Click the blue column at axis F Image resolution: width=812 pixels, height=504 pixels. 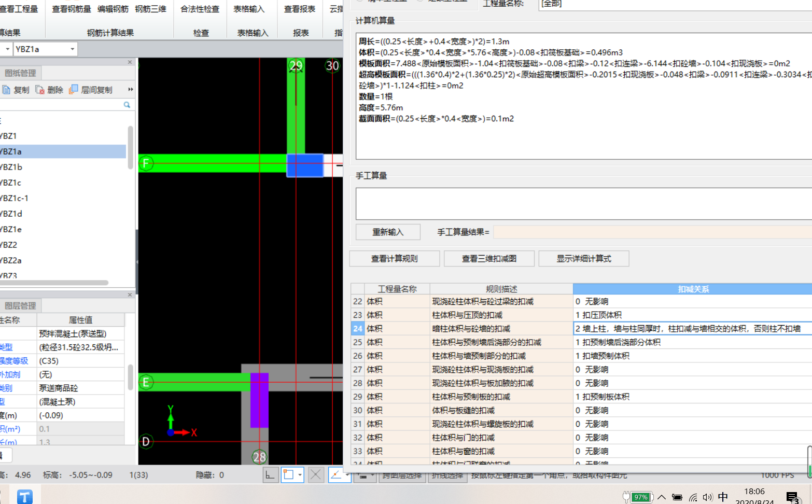[x=305, y=165]
